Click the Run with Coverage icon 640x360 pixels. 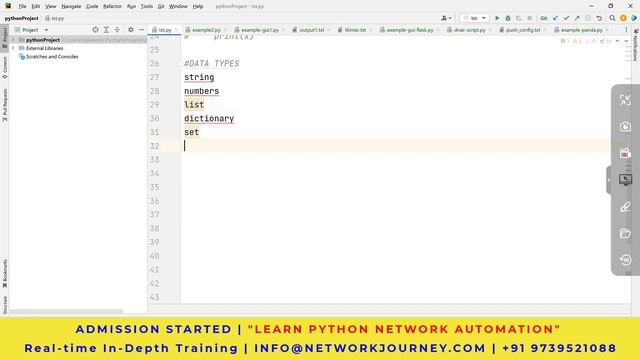[519, 18]
